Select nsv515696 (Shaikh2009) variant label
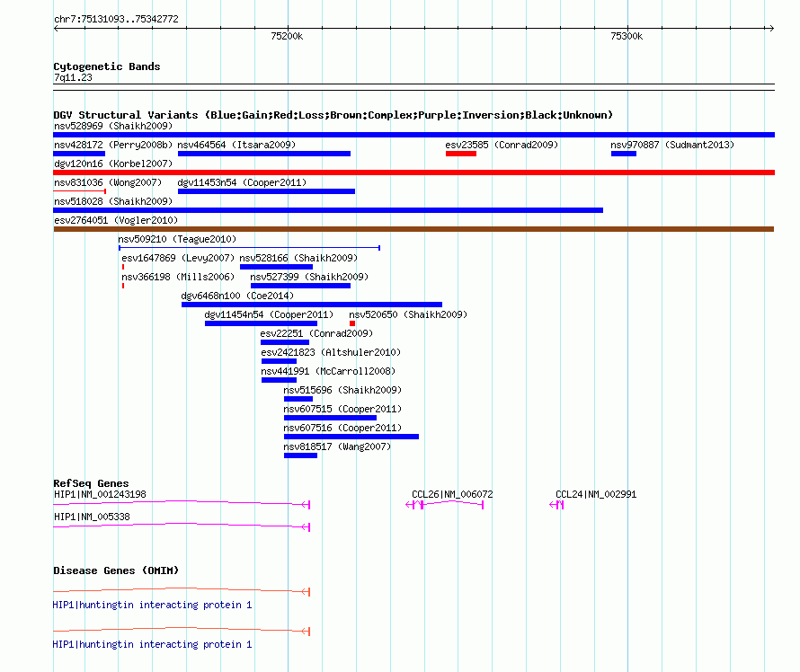This screenshot has width=800, height=672. (x=342, y=390)
